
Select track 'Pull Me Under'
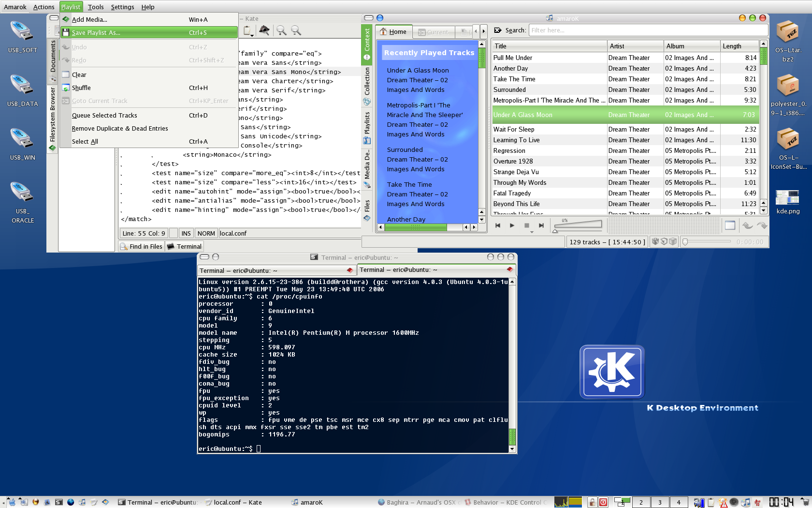point(625,58)
